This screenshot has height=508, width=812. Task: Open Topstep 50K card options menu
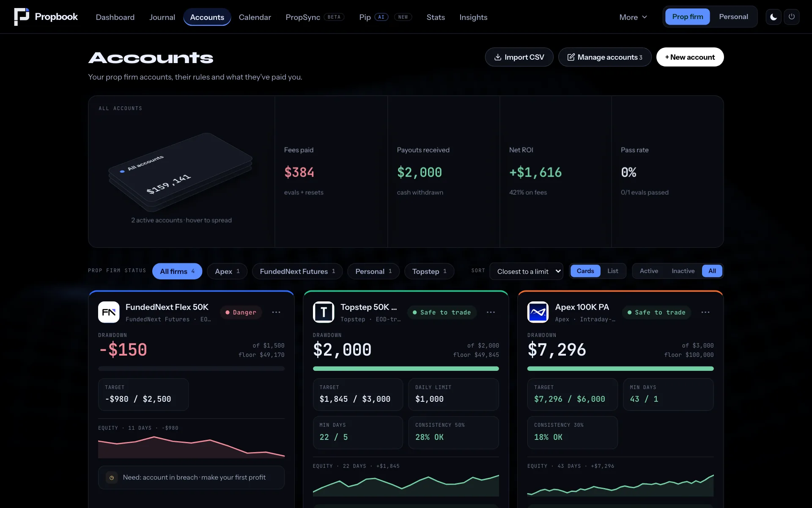tap(491, 312)
